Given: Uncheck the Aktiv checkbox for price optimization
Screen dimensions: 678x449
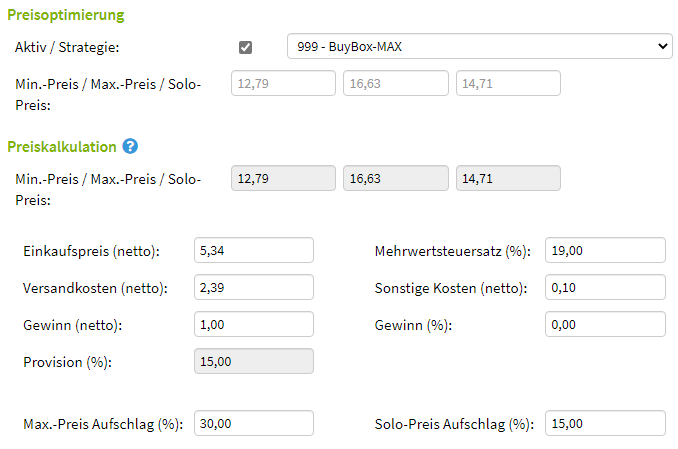Looking at the screenshot, I should (x=245, y=47).
